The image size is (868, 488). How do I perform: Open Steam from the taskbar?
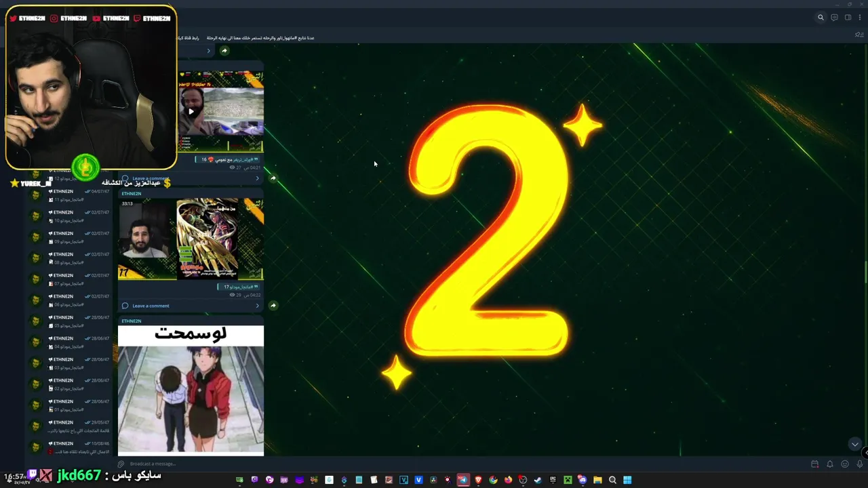tap(538, 481)
